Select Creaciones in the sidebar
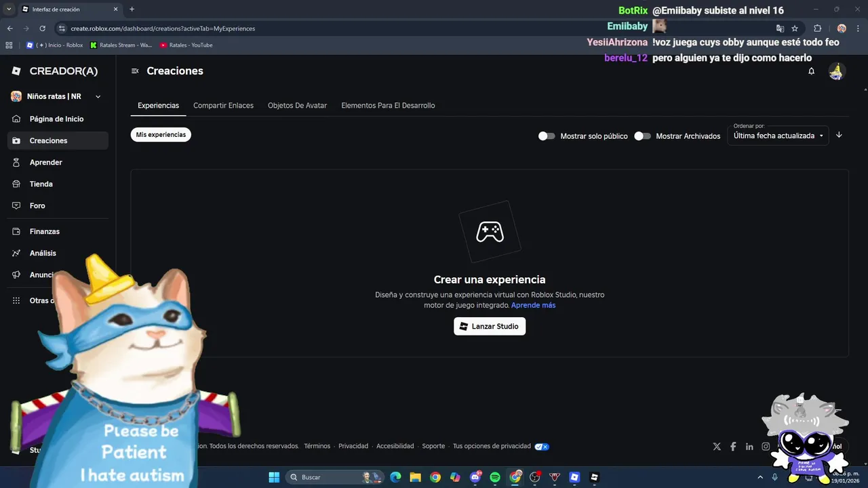The height and width of the screenshot is (488, 868). coord(58,140)
